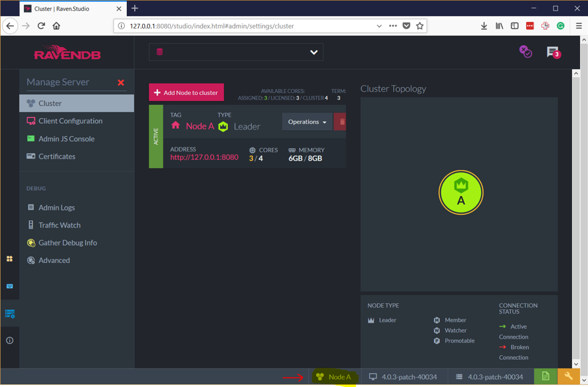The width and height of the screenshot is (588, 387).
Task: Click the Cluster icon in sidebar
Action: [x=31, y=104]
